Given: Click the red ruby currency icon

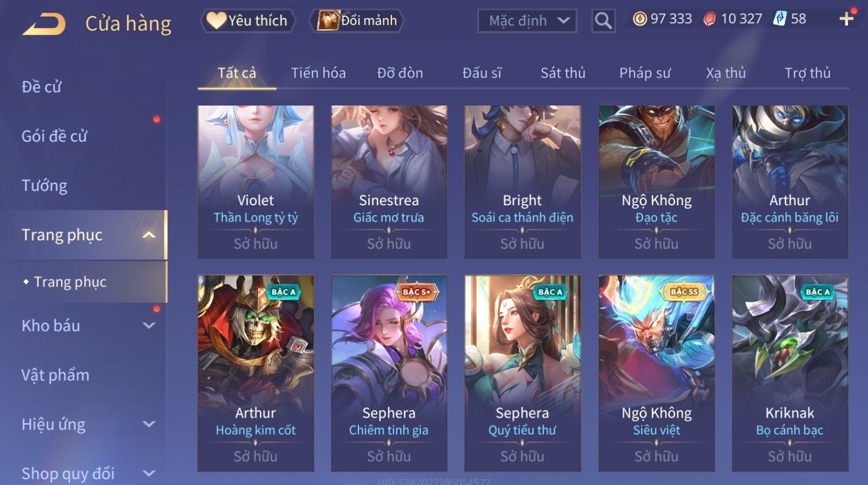Looking at the screenshot, I should point(709,19).
